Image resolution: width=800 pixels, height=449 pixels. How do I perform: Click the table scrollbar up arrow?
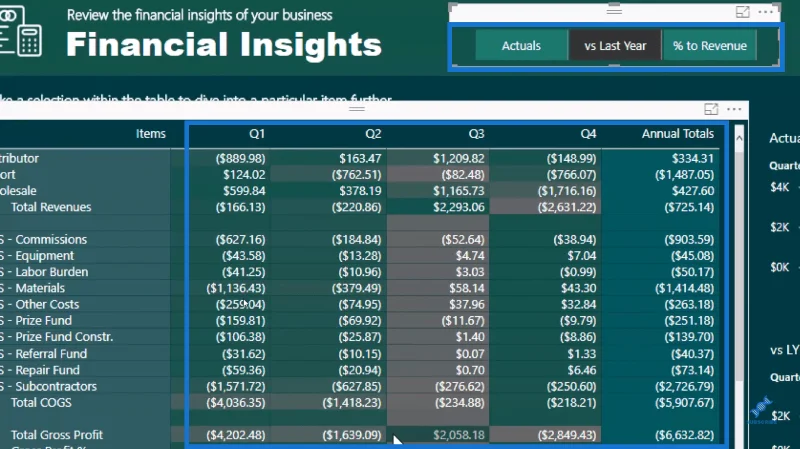(x=739, y=138)
